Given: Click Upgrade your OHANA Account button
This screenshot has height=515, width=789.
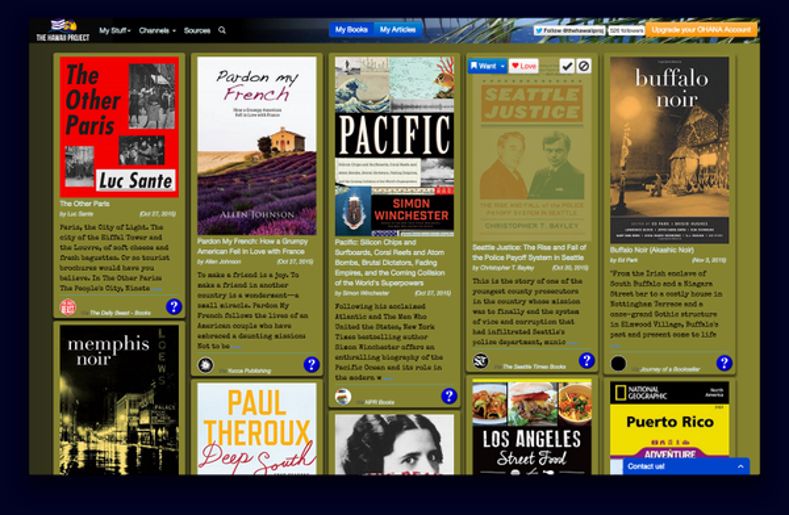Looking at the screenshot, I should coord(700,30).
